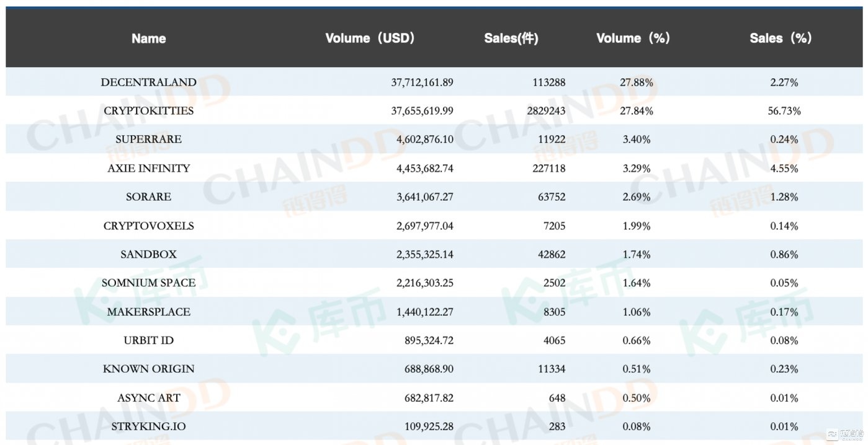Pick Axie Infinity's sales count 227118

coord(549,169)
